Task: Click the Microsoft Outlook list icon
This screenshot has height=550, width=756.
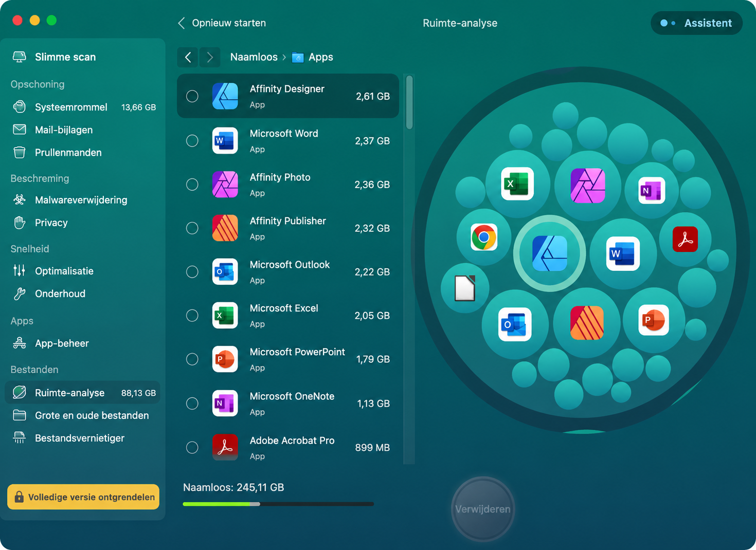Action: pos(225,271)
